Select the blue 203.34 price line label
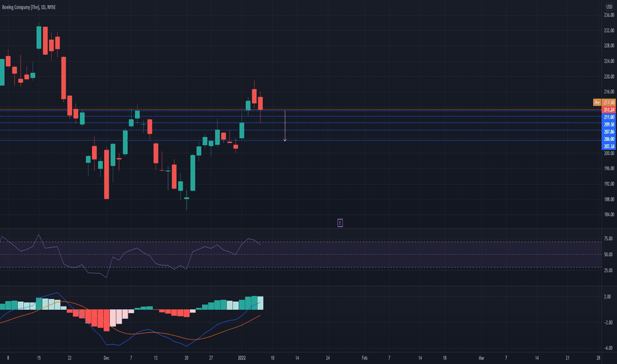 (x=609, y=146)
